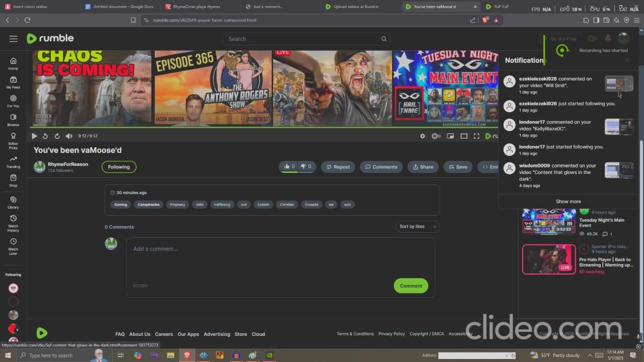This screenshot has width=644, height=362.
Task: Expand notifications with Show more
Action: click(569, 201)
